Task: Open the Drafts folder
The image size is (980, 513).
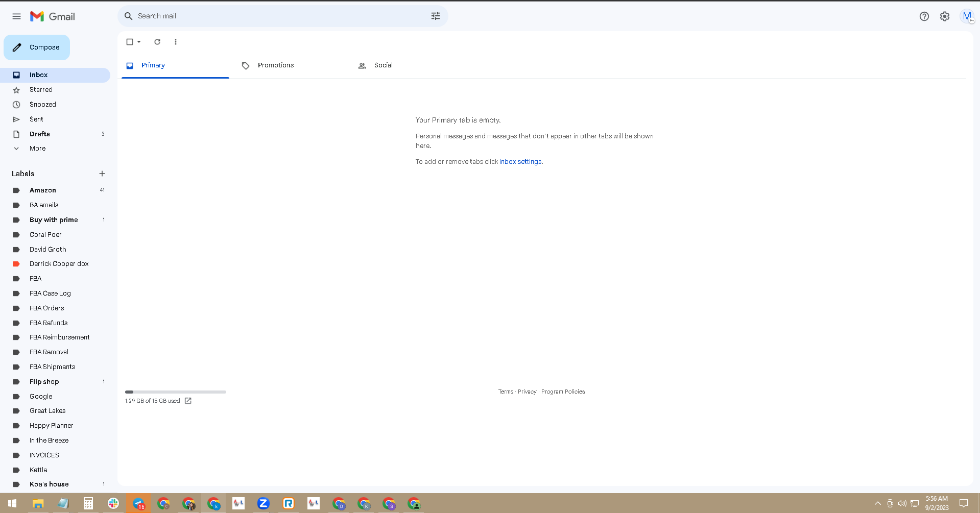Action: pyautogui.click(x=55, y=134)
